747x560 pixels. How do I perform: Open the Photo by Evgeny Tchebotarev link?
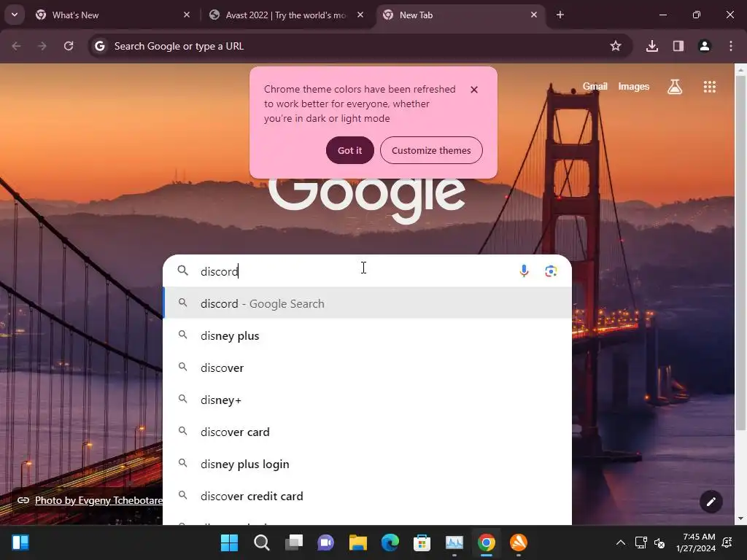(x=98, y=500)
